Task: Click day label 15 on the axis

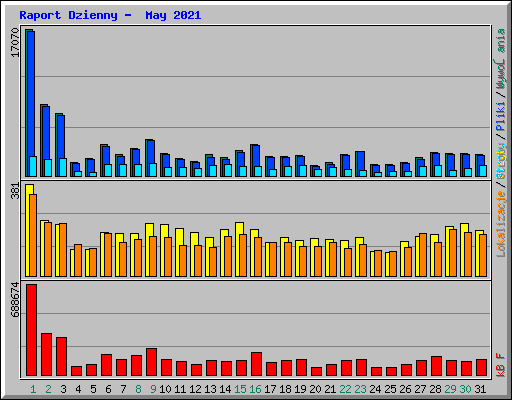Action: point(240,389)
